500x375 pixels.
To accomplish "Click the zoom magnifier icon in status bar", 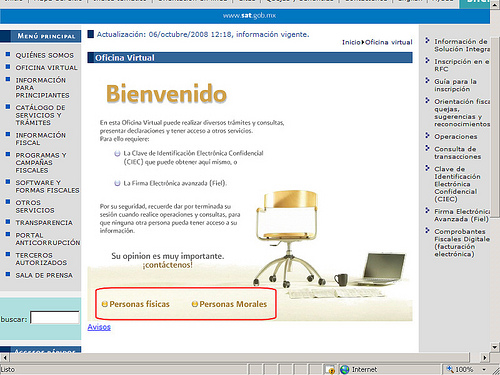I will pos(450,369).
